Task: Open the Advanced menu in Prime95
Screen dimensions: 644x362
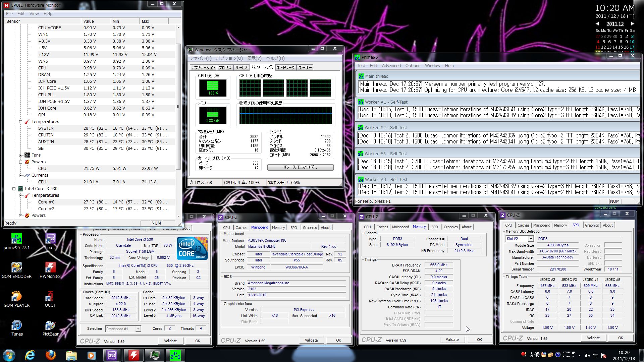Action: coord(391,66)
